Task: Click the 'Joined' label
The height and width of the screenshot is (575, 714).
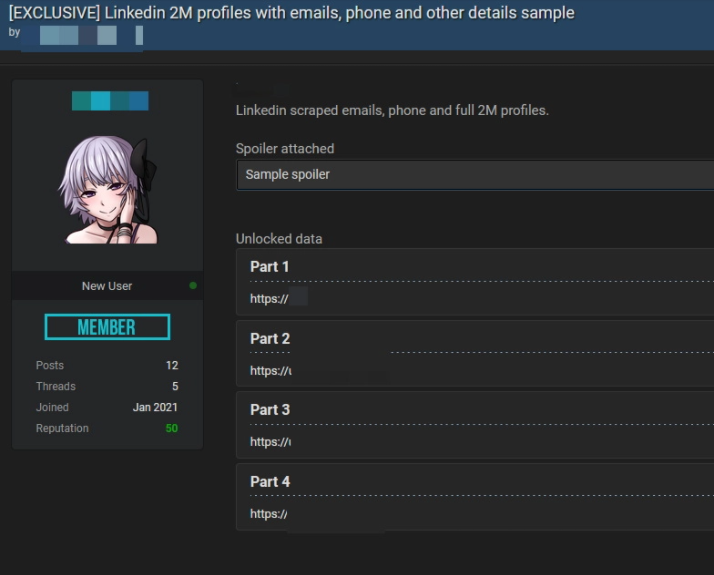Action: pos(52,407)
